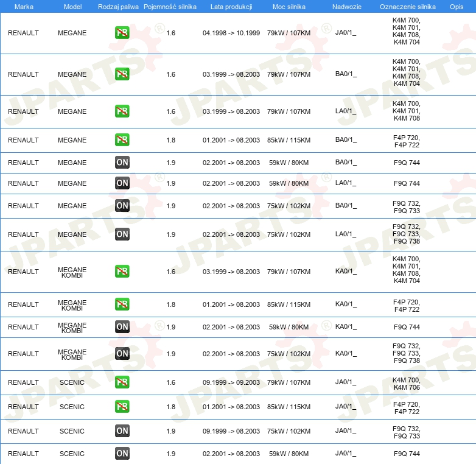Viewport: 476px width, 464px height.
Task: Click KA0/1_ body code in Megane Kombi 1.8 row
Action: 346,304
